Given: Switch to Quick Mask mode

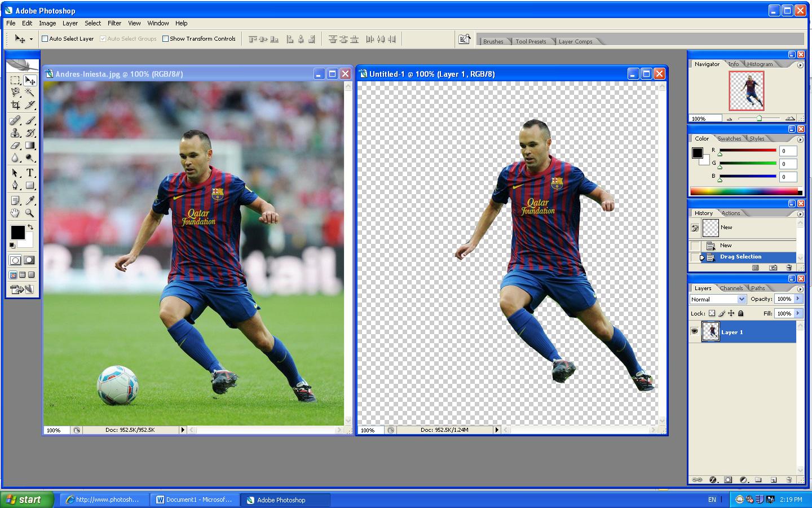Looking at the screenshot, I should [x=29, y=260].
